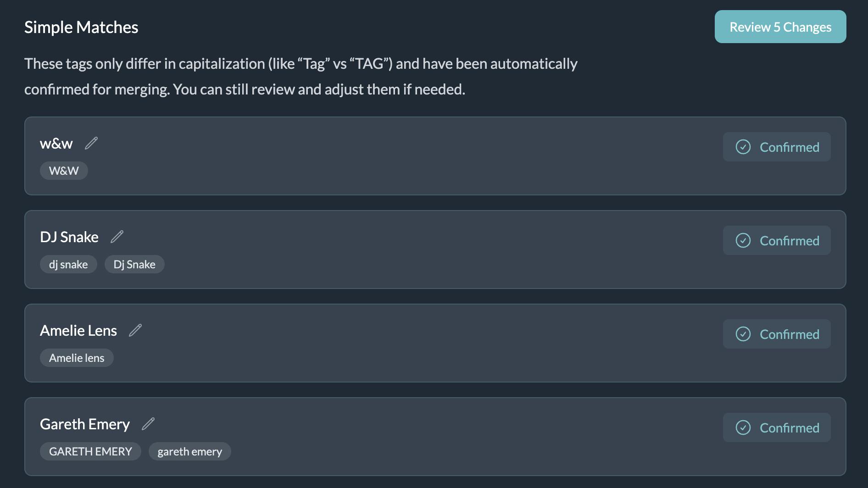Select the Amelie lens tag chip
Image resolution: width=868 pixels, height=488 pixels.
pyautogui.click(x=77, y=358)
